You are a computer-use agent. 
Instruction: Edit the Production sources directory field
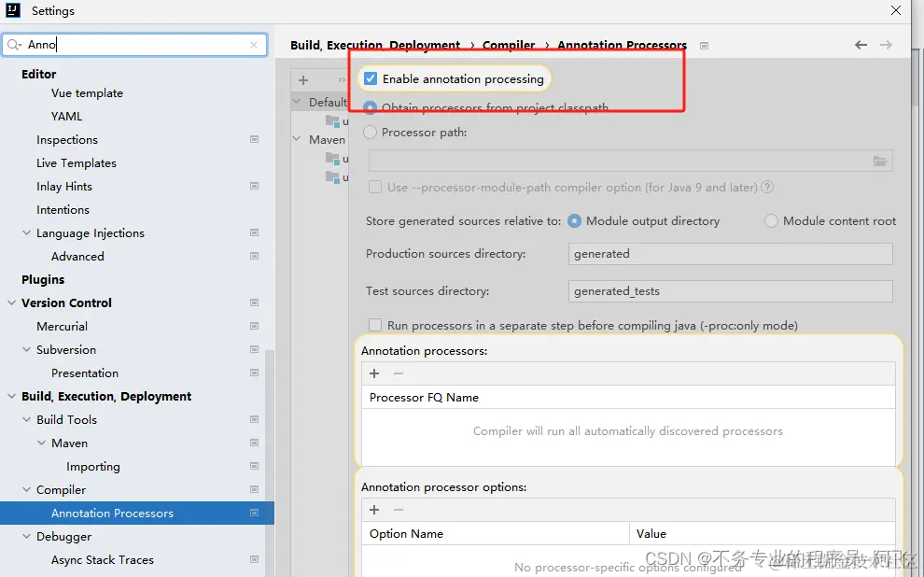730,254
